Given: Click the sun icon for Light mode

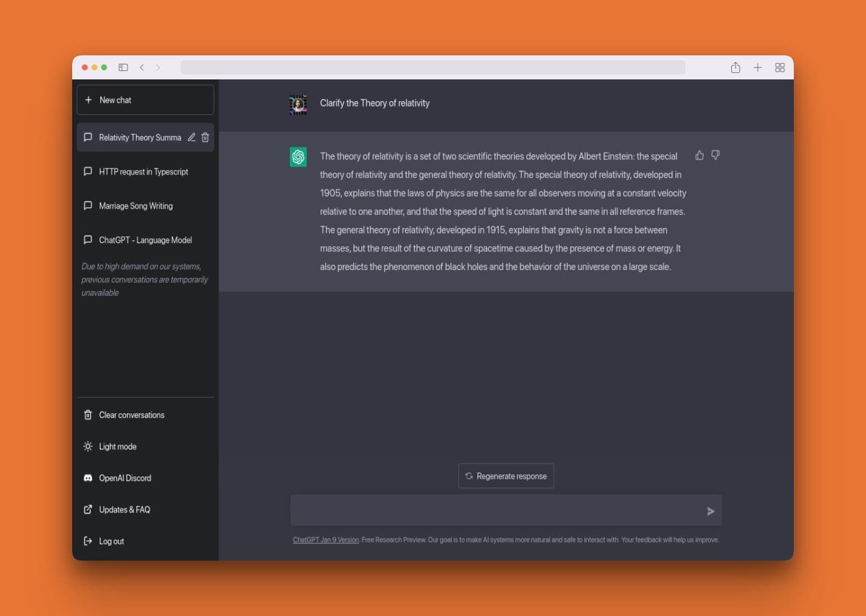Looking at the screenshot, I should point(88,446).
